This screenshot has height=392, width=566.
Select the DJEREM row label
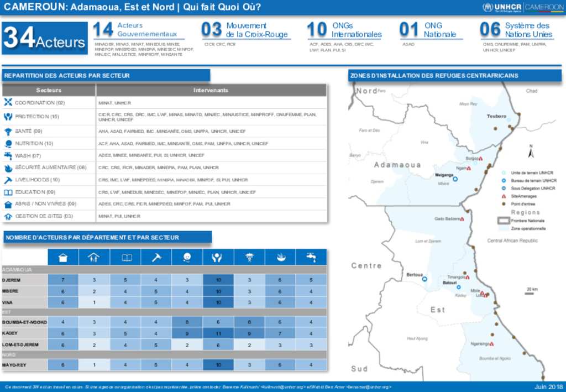(x=11, y=280)
